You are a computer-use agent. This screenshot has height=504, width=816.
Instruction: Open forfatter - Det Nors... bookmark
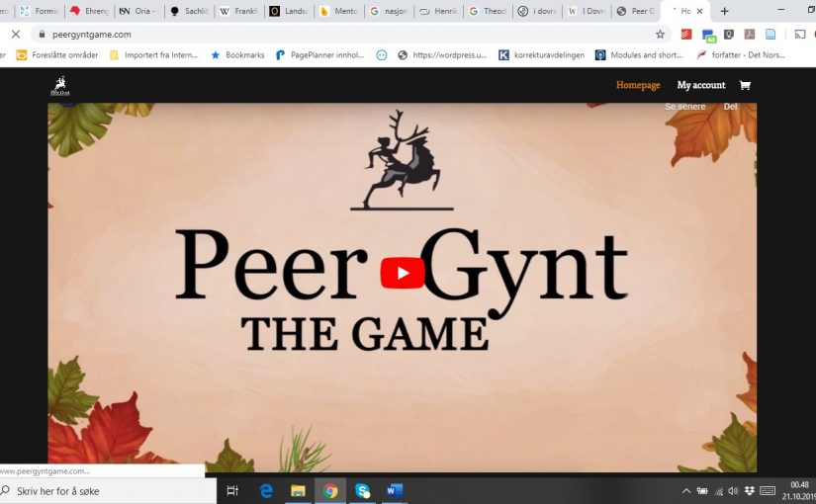point(741,54)
